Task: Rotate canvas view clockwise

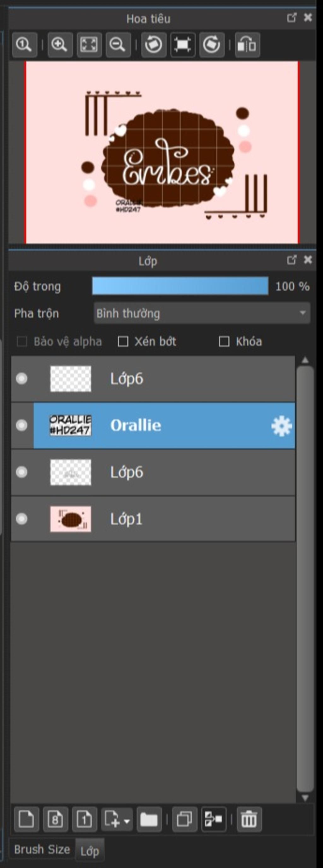Action: point(212,45)
